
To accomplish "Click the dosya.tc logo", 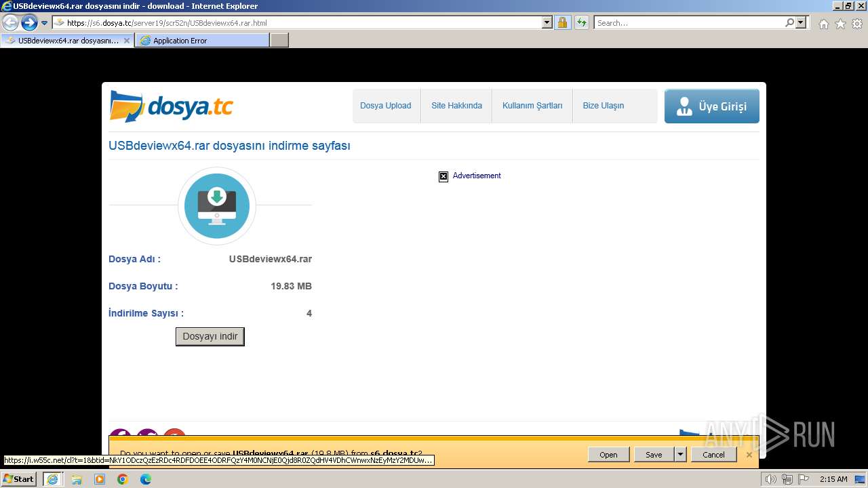I will click(x=172, y=106).
